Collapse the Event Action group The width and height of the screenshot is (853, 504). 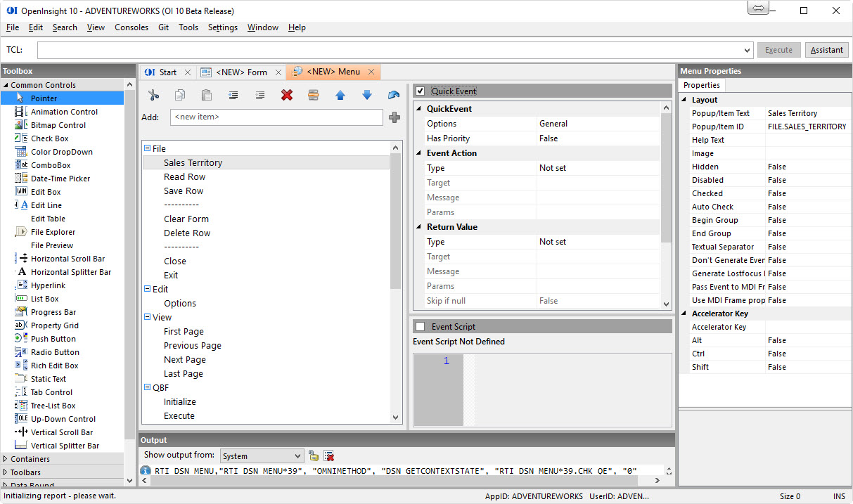(419, 153)
